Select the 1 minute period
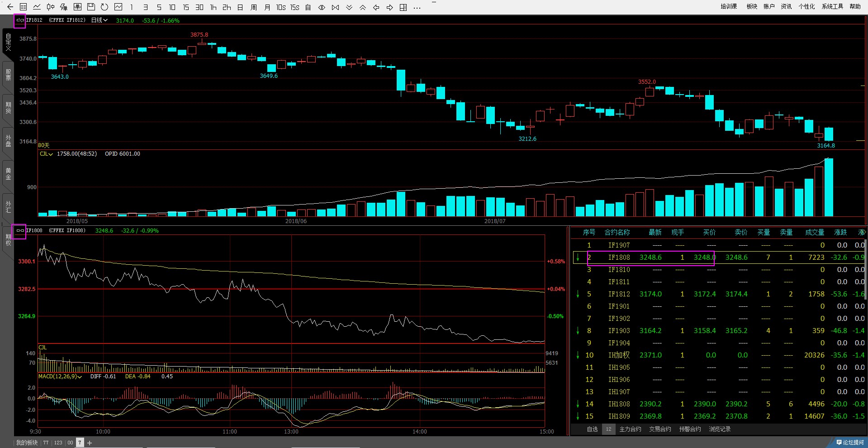The width and height of the screenshot is (868, 448). pos(132,7)
